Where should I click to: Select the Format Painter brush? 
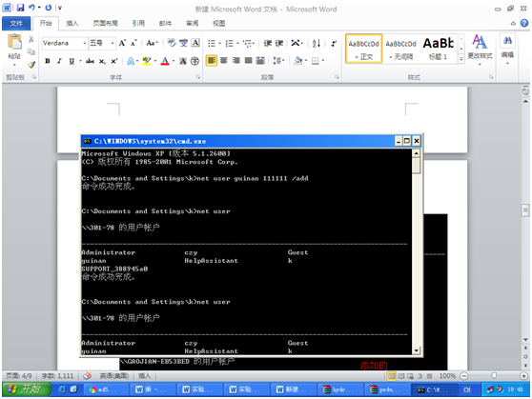[x=31, y=64]
